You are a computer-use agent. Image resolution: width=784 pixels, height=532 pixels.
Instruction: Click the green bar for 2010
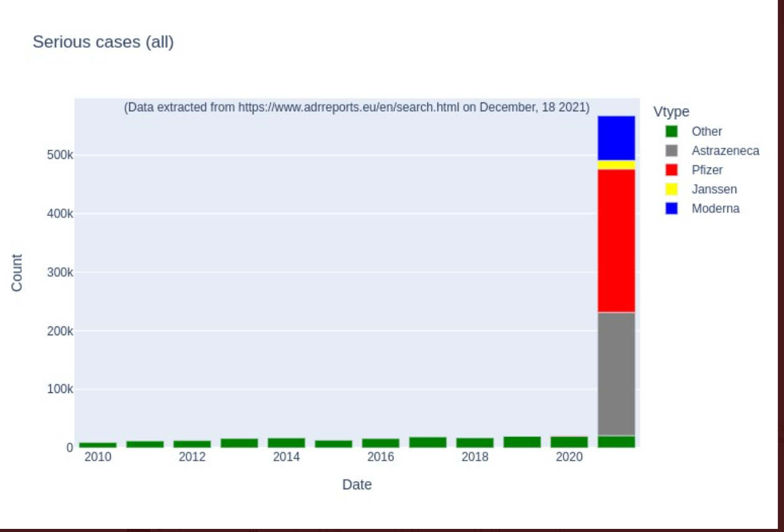pyautogui.click(x=98, y=444)
